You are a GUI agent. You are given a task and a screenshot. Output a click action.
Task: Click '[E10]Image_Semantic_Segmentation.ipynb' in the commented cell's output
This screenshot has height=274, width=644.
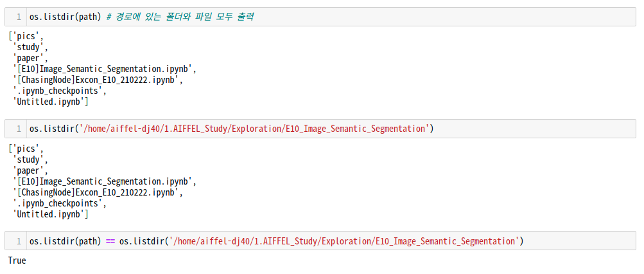tap(102, 69)
